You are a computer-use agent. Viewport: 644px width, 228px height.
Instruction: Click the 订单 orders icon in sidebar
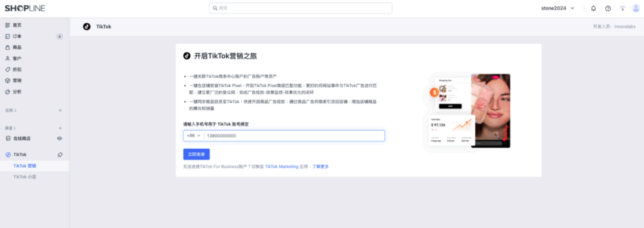click(7, 36)
